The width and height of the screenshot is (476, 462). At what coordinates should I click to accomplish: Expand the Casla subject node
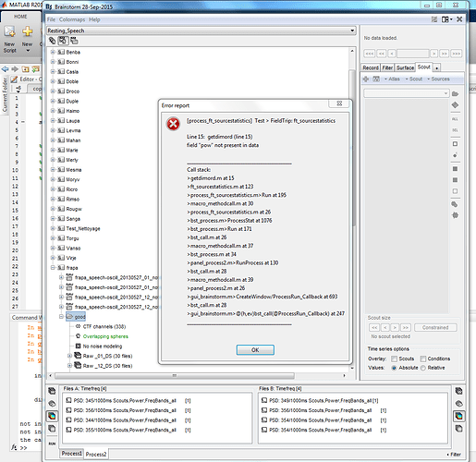pos(53,71)
